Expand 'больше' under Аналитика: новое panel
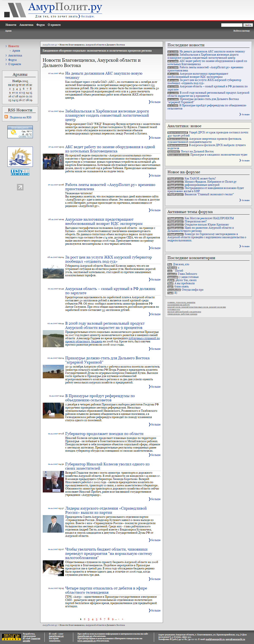 (x=245, y=160)
